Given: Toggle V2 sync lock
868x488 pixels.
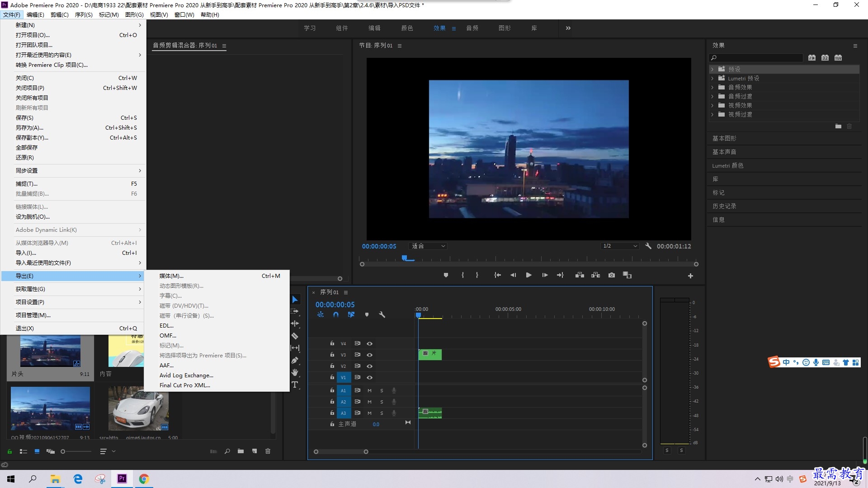Looking at the screenshot, I should (x=357, y=366).
